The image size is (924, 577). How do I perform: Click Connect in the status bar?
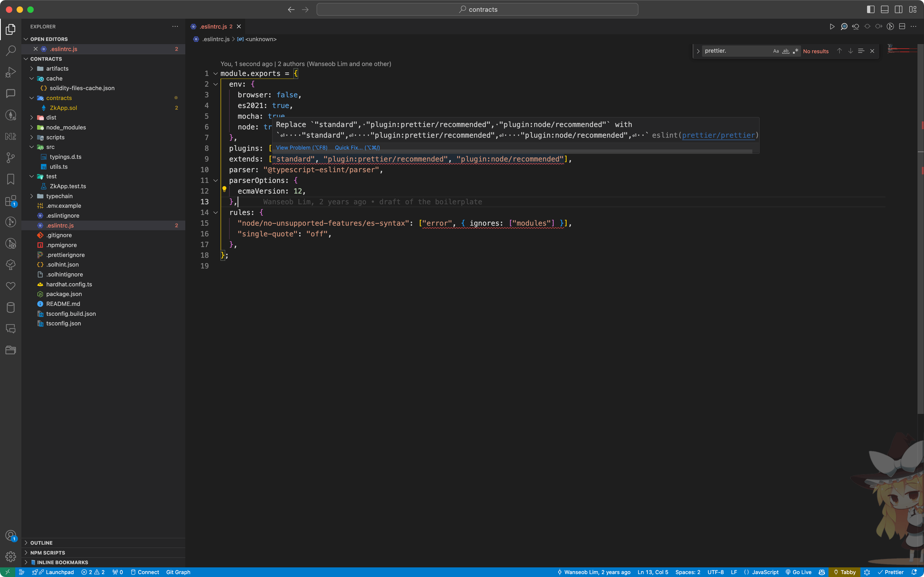click(145, 572)
